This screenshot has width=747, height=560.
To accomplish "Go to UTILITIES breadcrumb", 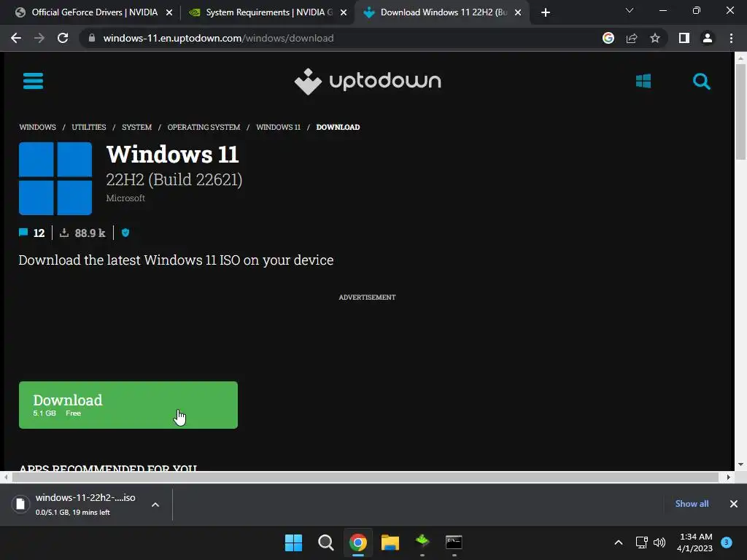I will (88, 127).
